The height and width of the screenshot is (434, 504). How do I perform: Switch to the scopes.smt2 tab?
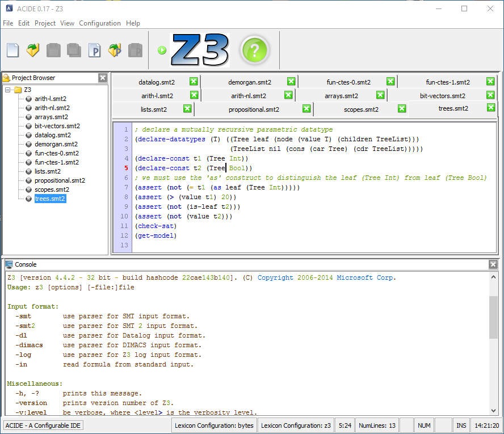(x=361, y=109)
